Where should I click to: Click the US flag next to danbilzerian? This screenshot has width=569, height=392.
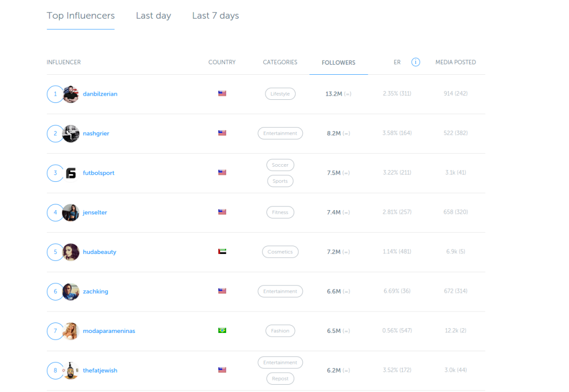(222, 93)
